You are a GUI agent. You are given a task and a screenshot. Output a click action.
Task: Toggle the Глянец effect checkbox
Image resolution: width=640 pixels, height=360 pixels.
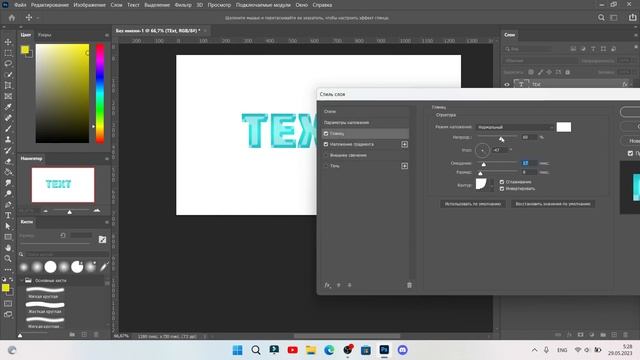tap(326, 133)
